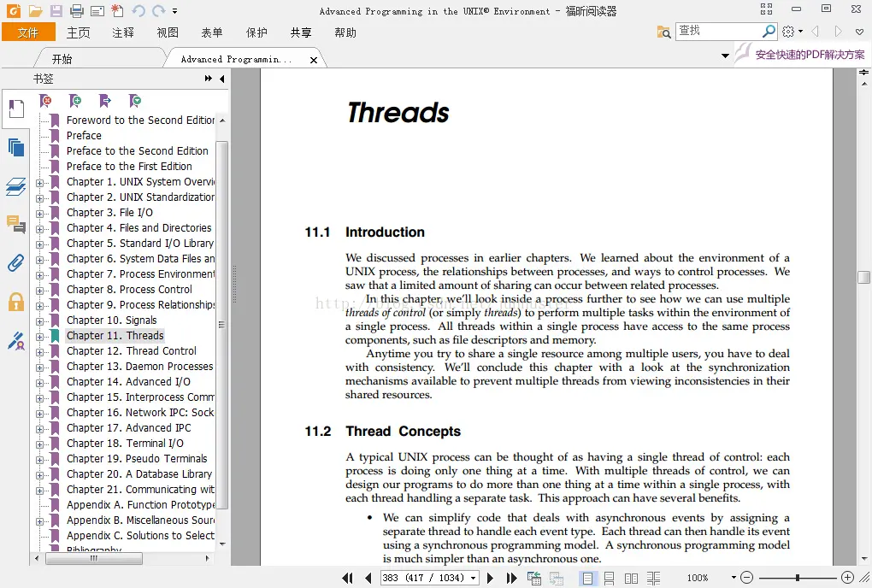Open the 表单 ribbon tab
This screenshot has height=588, width=872.
pos(212,32)
